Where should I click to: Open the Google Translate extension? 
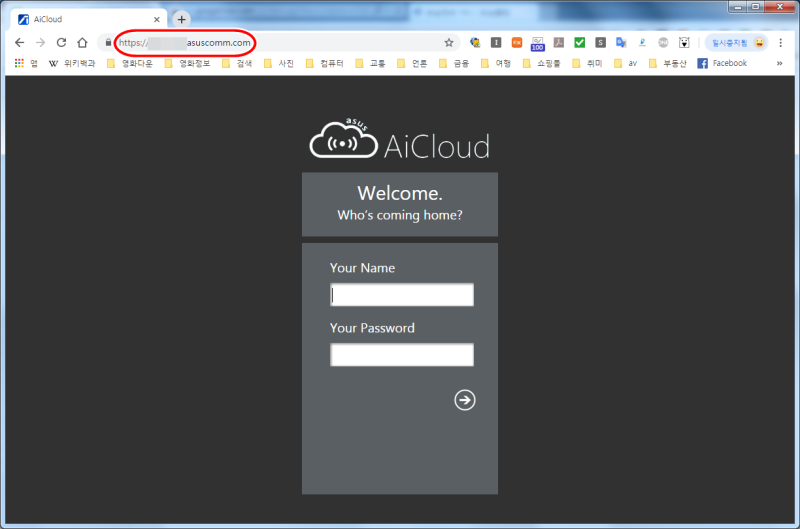pos(621,43)
